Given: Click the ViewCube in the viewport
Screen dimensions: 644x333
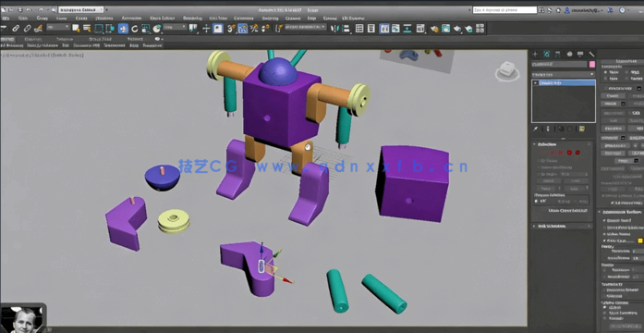Looking at the screenshot, I should point(507,70).
